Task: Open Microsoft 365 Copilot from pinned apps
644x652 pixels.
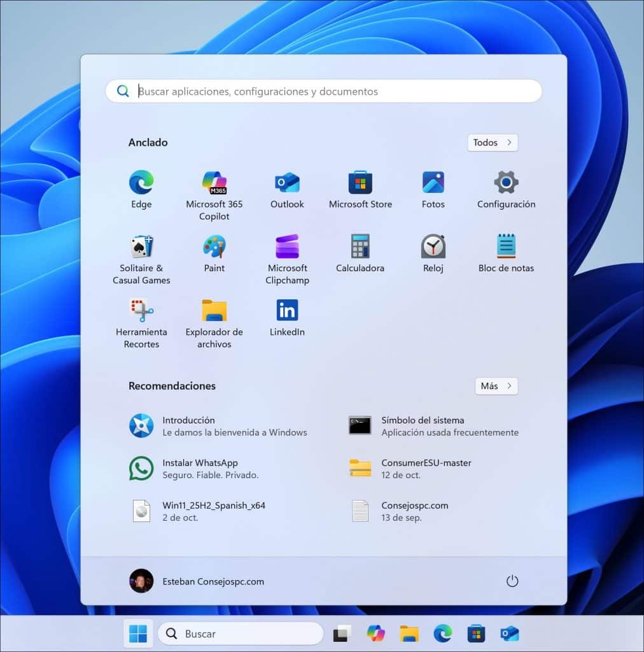Action: tap(214, 183)
